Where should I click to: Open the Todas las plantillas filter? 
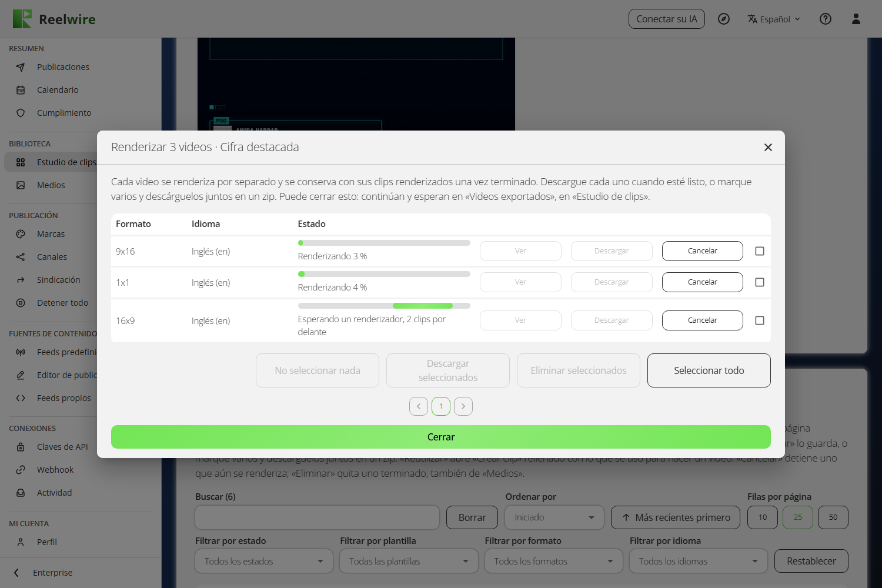click(409, 562)
